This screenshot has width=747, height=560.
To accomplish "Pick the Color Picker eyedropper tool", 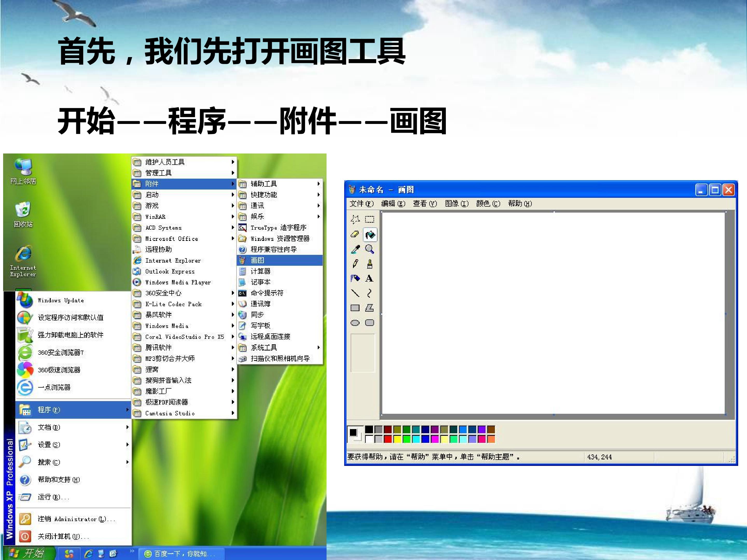I will (x=355, y=249).
